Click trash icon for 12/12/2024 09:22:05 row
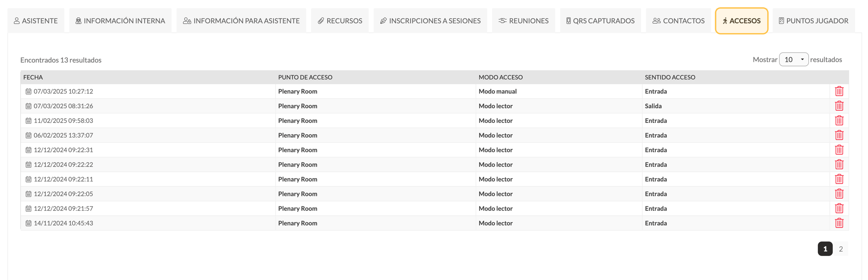The image size is (868, 280). 839,194
